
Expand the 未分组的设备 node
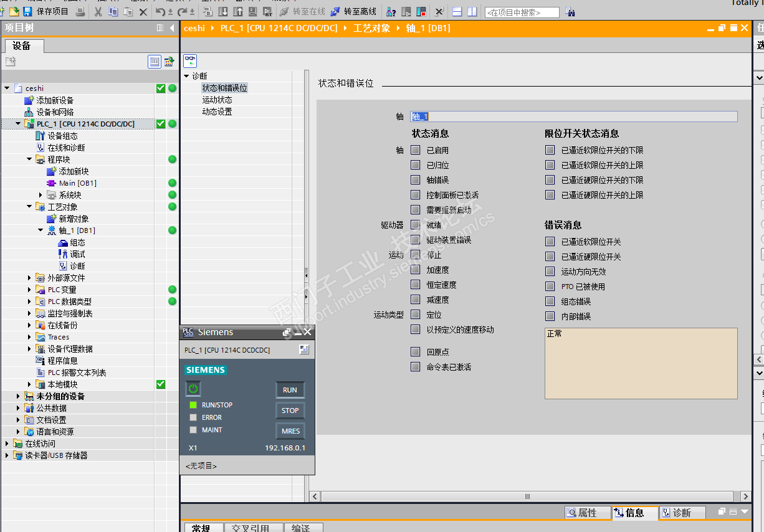pos(18,396)
